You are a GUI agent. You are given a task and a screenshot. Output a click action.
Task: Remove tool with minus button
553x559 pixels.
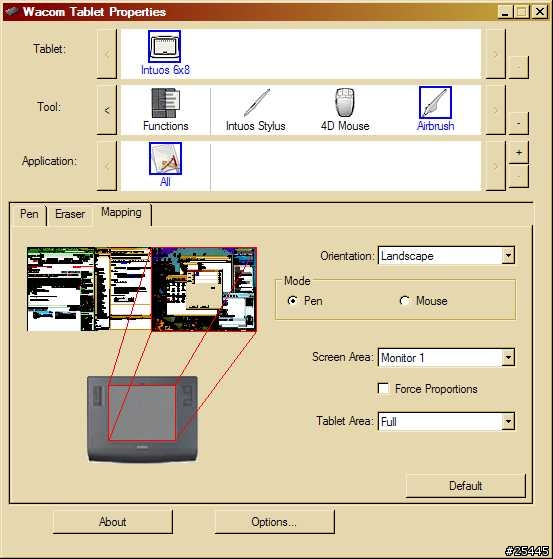click(518, 123)
